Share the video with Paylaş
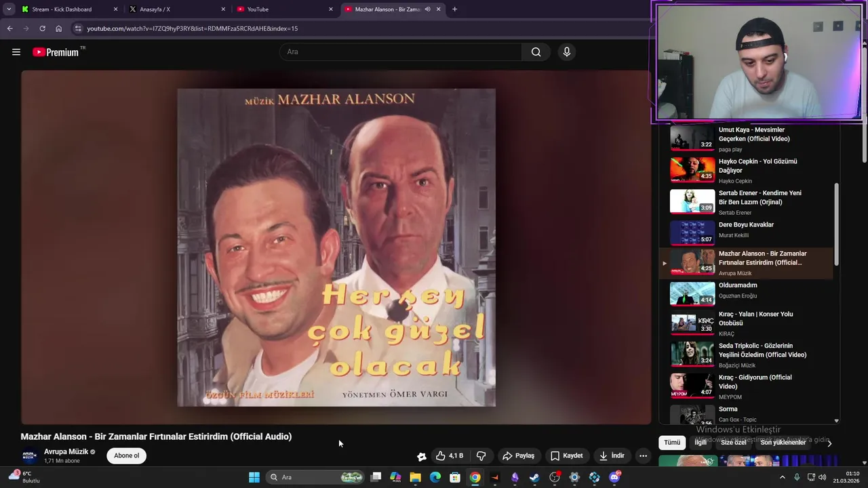 tap(518, 455)
